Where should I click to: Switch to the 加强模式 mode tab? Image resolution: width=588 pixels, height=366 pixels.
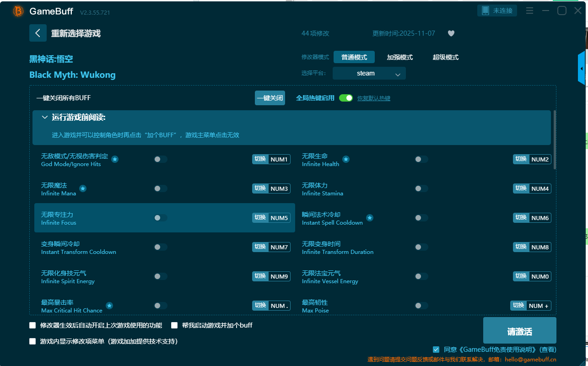tap(400, 57)
